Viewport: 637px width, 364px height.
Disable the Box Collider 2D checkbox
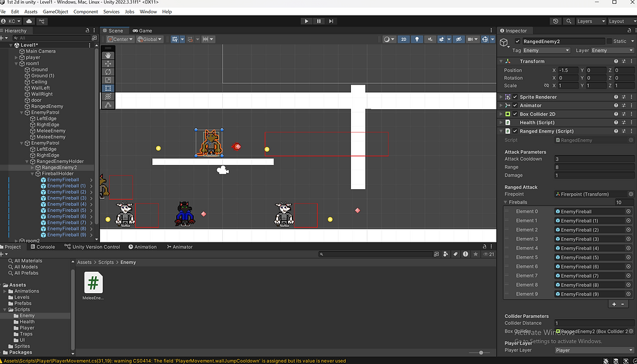point(515,114)
